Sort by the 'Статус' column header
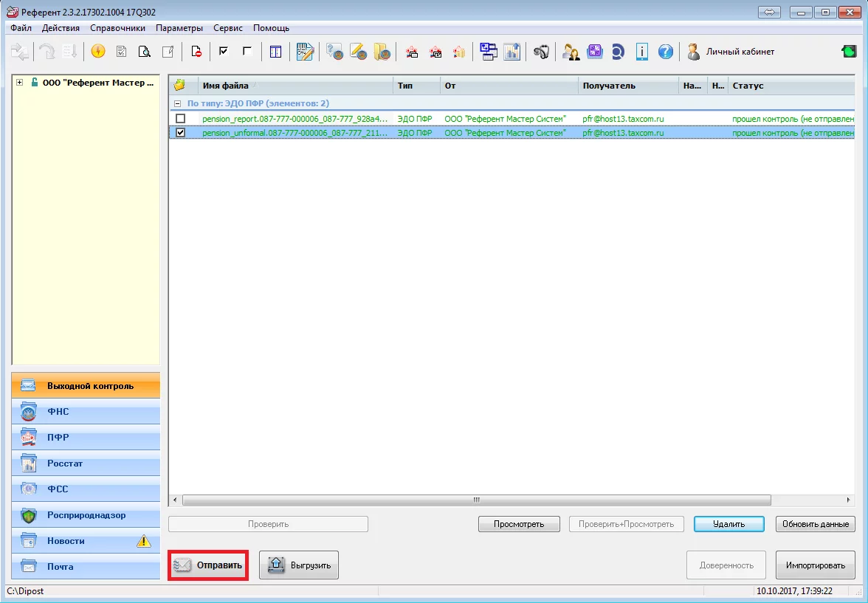The width and height of the screenshot is (868, 603). (791, 86)
